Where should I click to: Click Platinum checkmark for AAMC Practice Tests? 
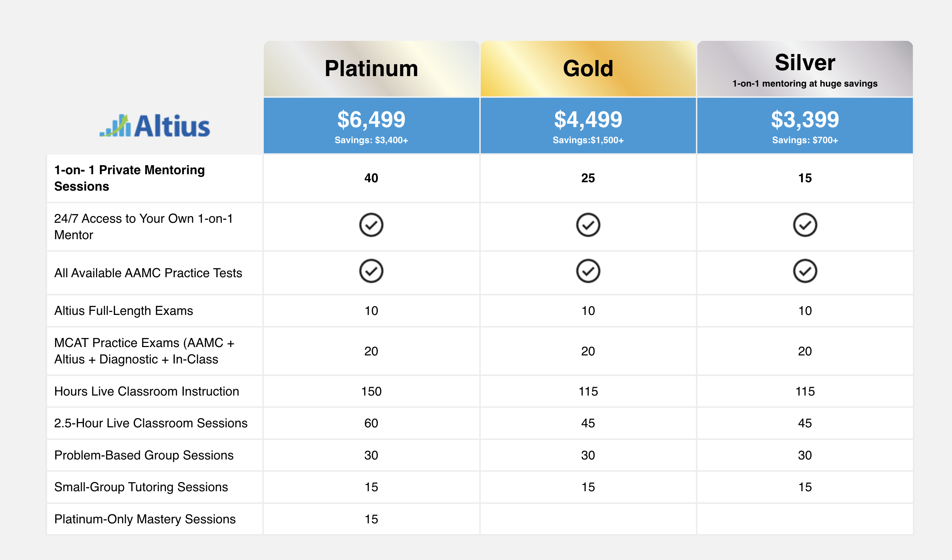click(371, 271)
